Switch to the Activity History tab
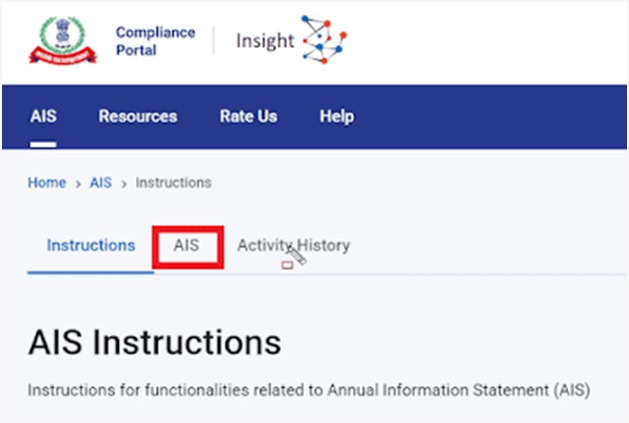This screenshot has height=423, width=629. pos(294,245)
